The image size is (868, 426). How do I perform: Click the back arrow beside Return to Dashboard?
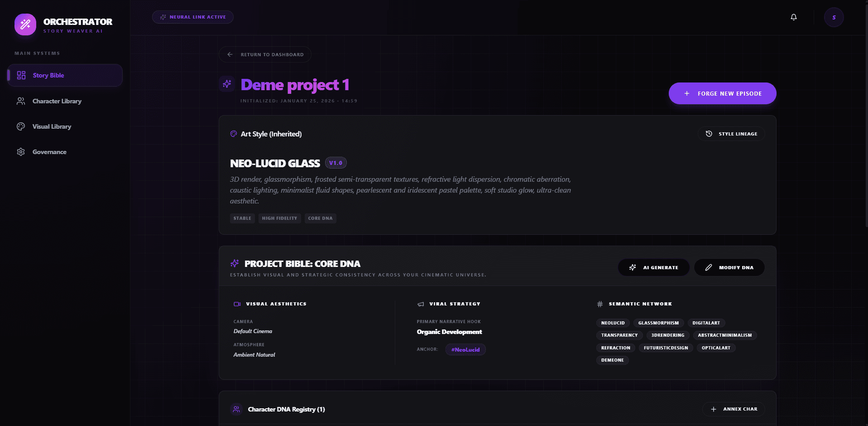pyautogui.click(x=230, y=54)
